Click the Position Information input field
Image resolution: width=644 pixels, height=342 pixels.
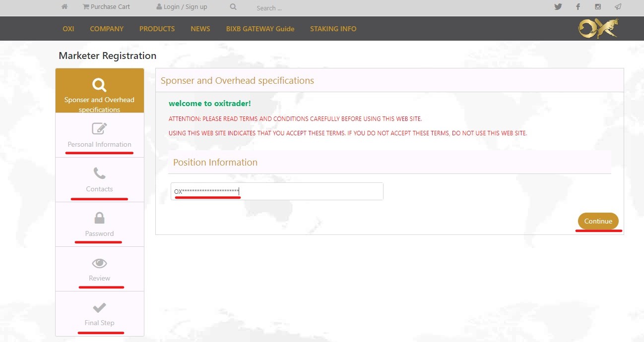click(277, 191)
